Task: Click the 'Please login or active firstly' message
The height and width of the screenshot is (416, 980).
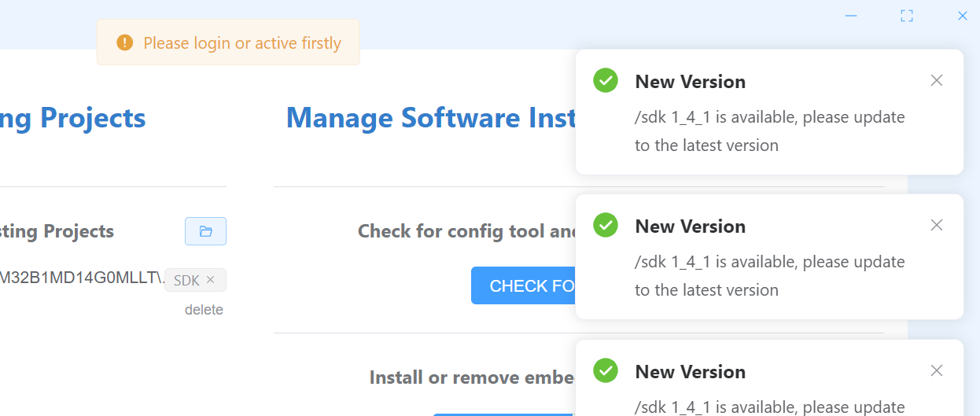Action: 242,42
